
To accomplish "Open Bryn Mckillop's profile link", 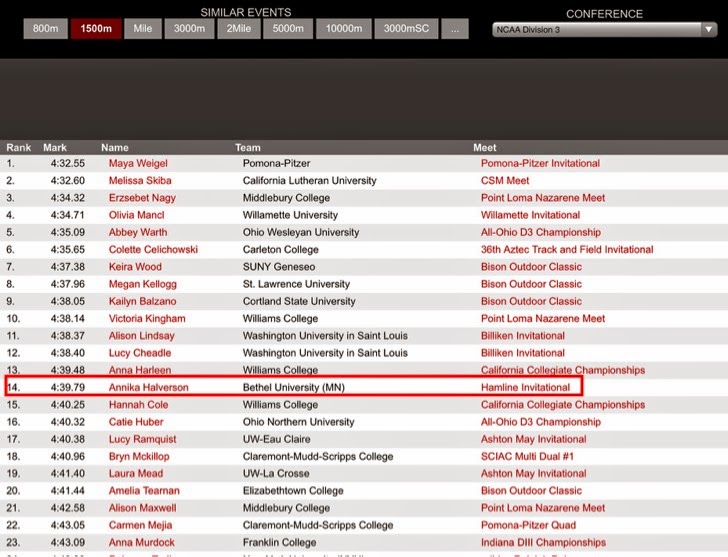I will pyautogui.click(x=139, y=456).
